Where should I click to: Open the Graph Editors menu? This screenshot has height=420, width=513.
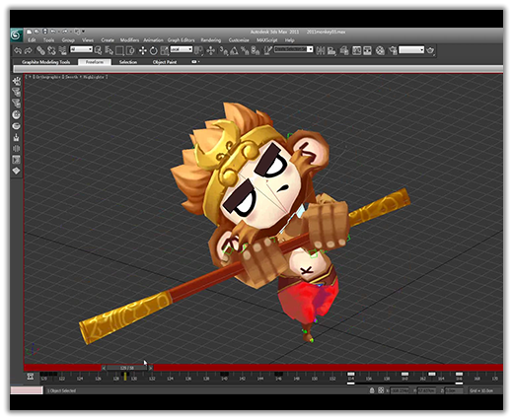182,40
